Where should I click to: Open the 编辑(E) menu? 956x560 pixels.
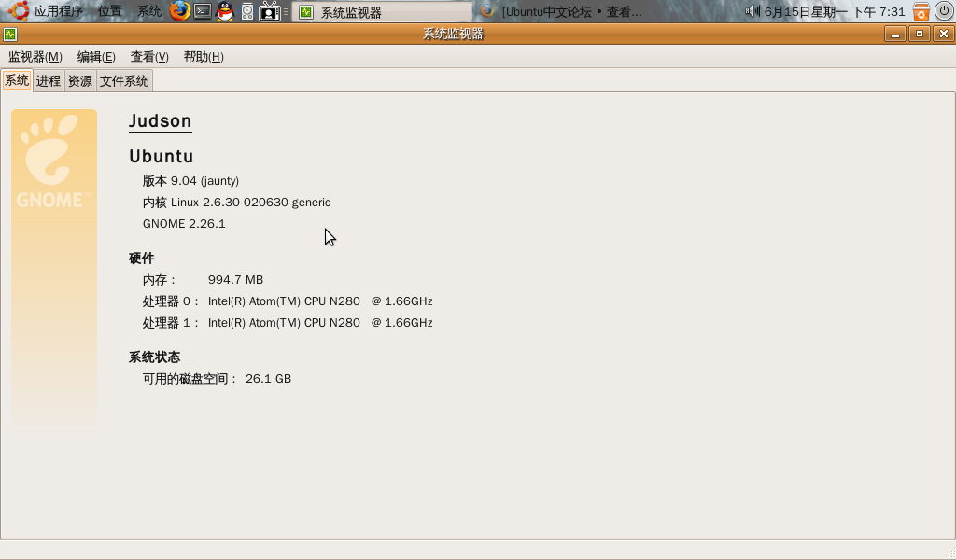(x=96, y=57)
